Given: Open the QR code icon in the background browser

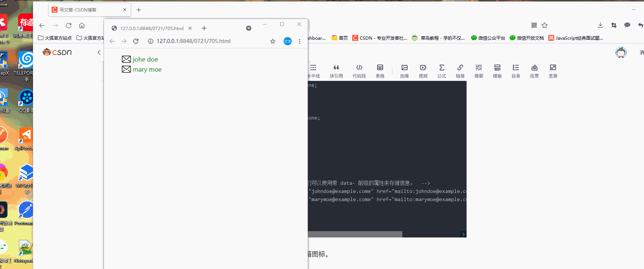Looking at the screenshot, I should 534,25.
